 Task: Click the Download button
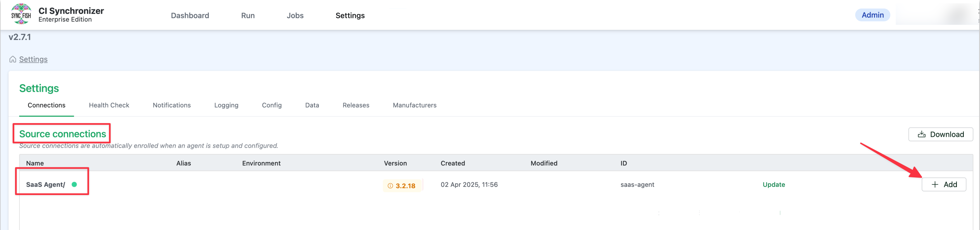[x=940, y=134]
